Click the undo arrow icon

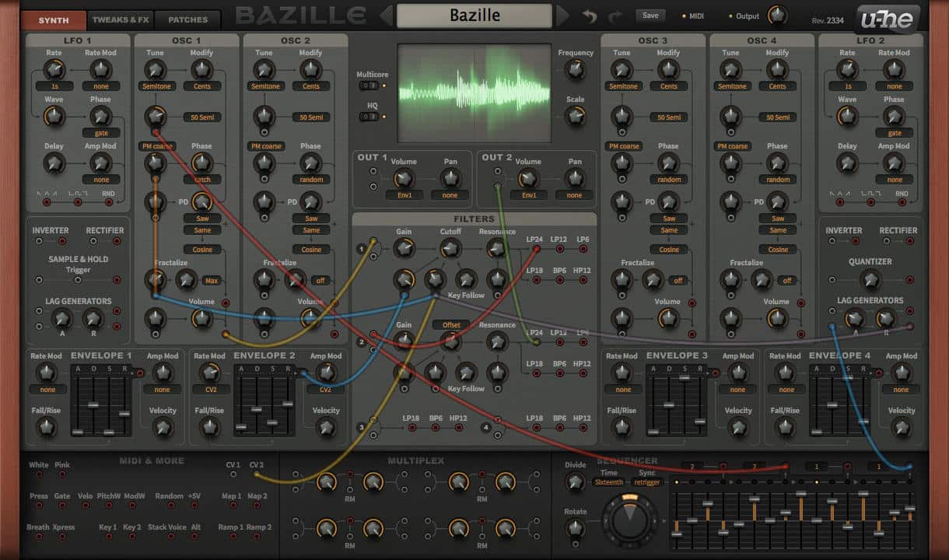[589, 16]
